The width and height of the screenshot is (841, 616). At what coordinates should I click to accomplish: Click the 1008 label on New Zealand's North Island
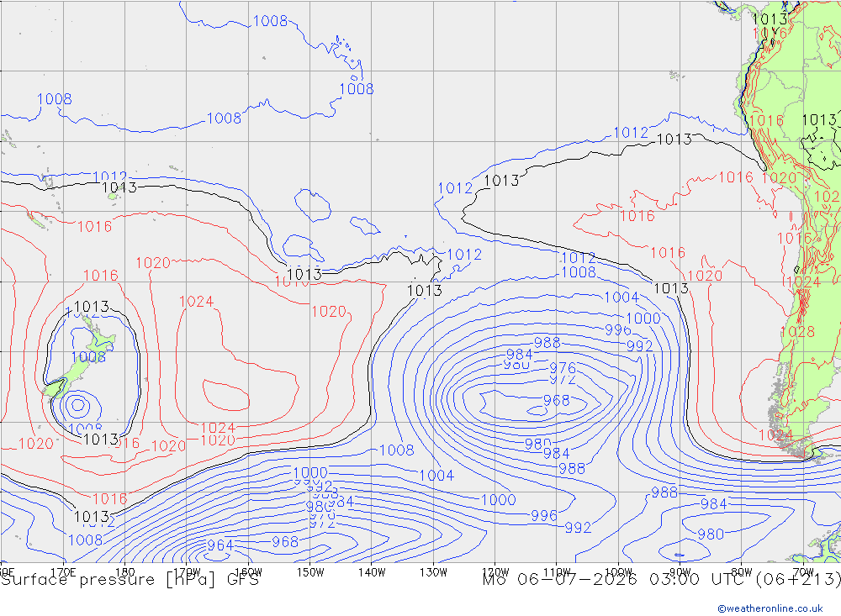pos(88,357)
